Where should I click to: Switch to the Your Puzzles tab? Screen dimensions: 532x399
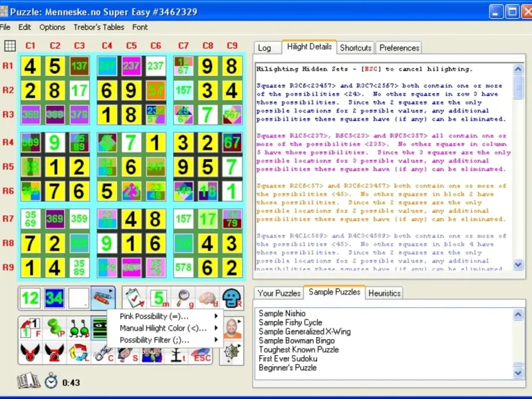pos(279,293)
